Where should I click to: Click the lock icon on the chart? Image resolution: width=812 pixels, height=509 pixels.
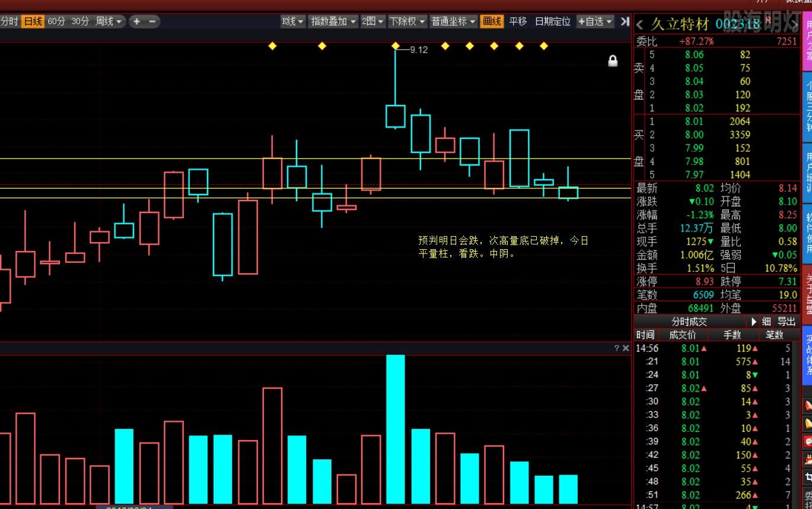613,61
